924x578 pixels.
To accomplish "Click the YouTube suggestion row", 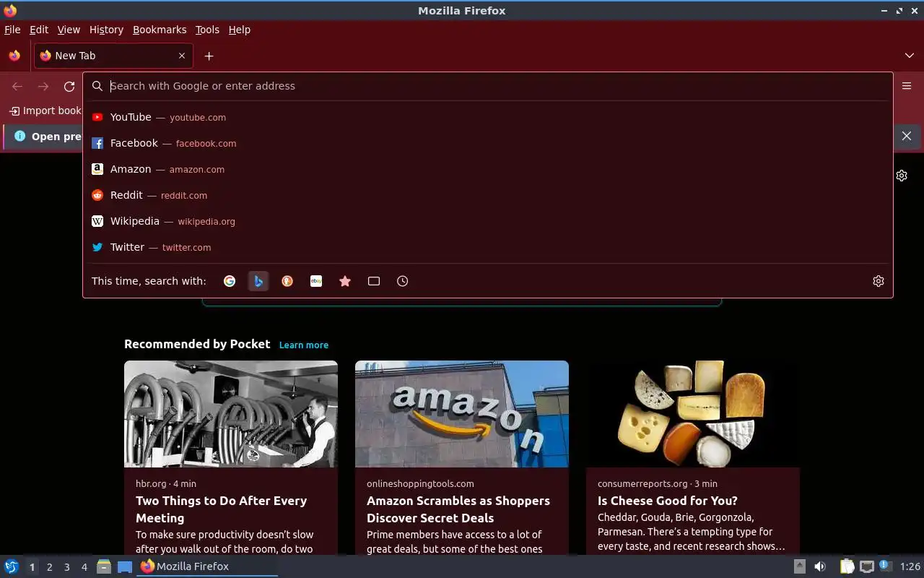I will 488,117.
